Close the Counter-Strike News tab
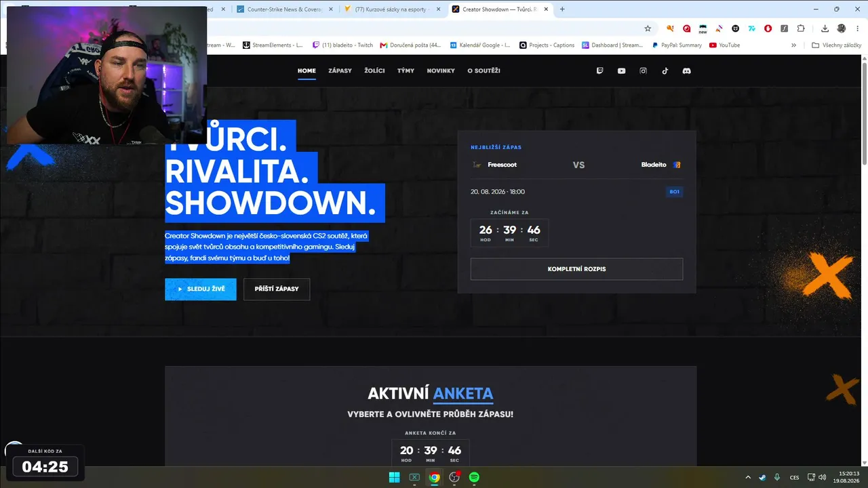868x488 pixels. tap(330, 9)
